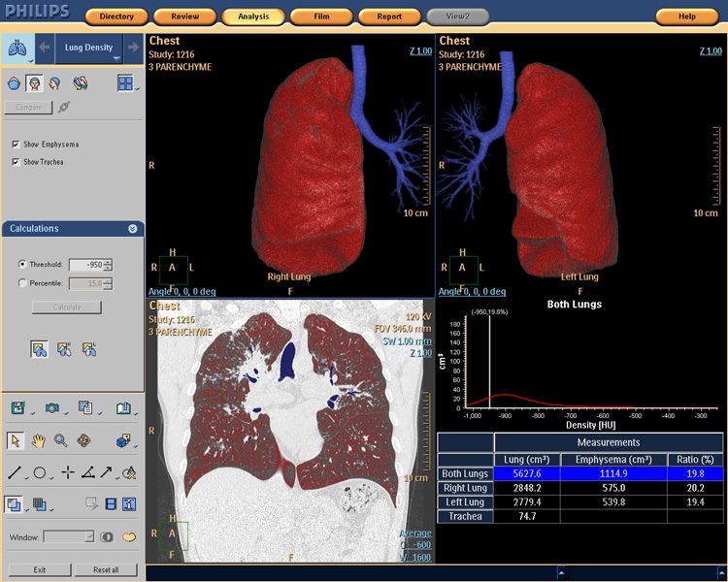Click the lungs application icon
This screenshot has height=582, width=728.
tap(17, 48)
